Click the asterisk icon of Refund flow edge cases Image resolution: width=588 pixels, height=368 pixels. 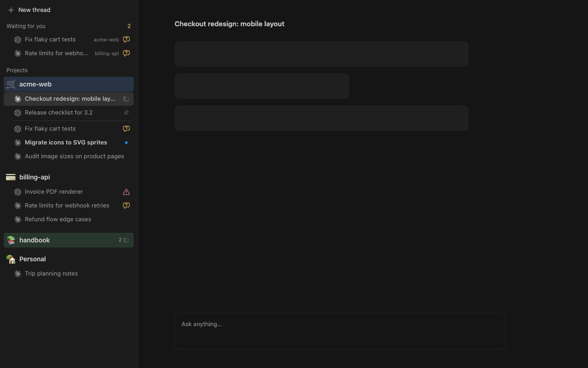[17, 219]
